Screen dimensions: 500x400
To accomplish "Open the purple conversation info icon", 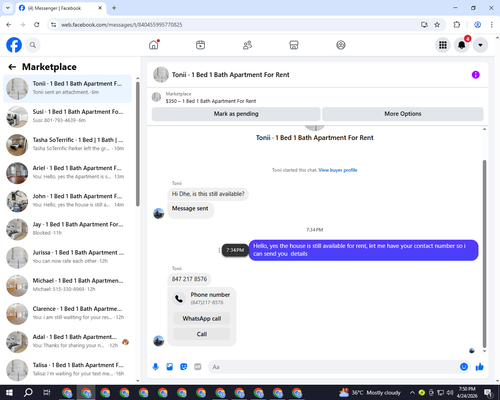I will point(476,75).
